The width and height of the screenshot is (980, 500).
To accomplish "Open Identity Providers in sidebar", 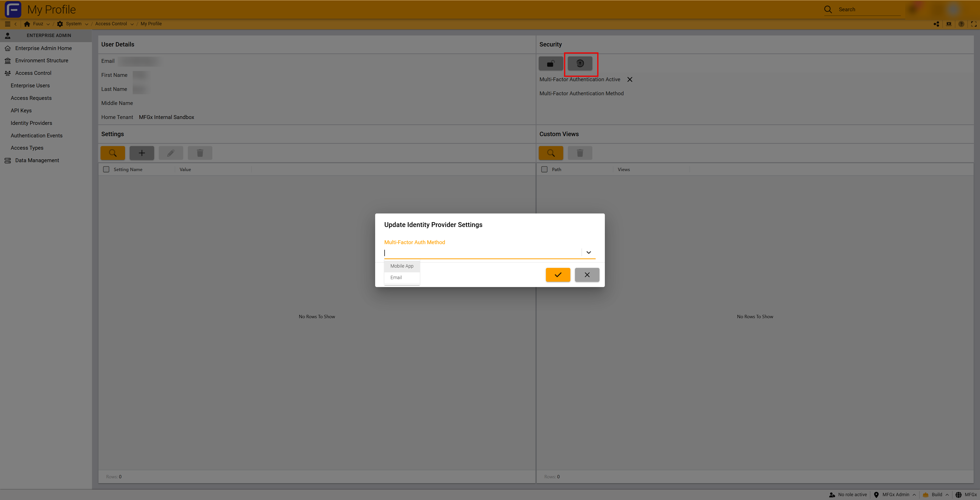I will (31, 123).
